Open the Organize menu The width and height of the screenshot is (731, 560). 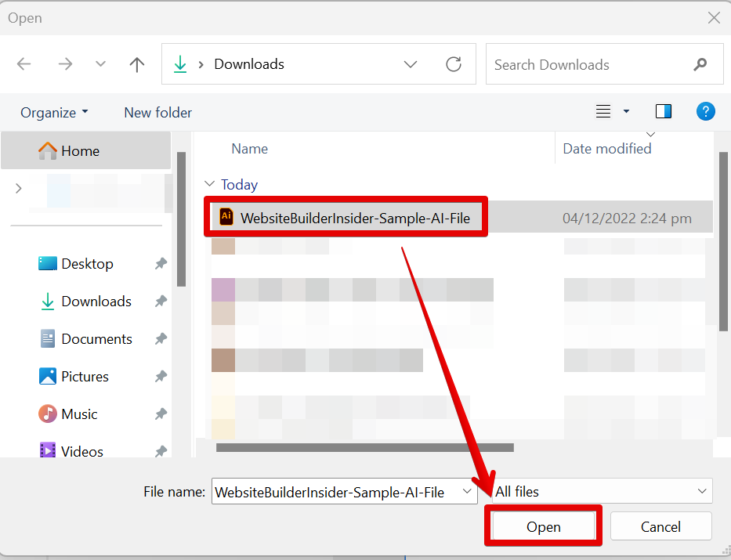54,113
